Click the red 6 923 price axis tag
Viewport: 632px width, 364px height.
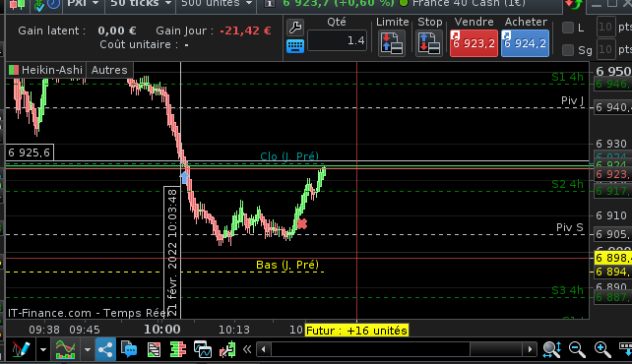pos(613,174)
